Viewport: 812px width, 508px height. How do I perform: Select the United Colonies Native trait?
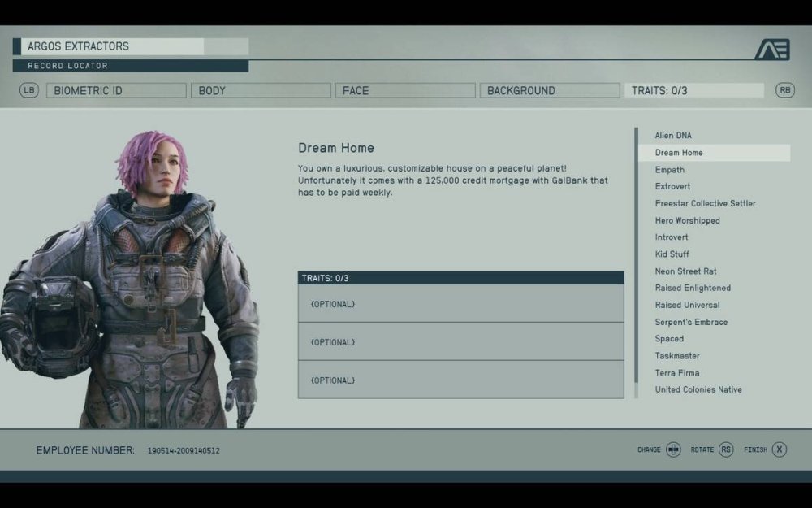(x=698, y=389)
